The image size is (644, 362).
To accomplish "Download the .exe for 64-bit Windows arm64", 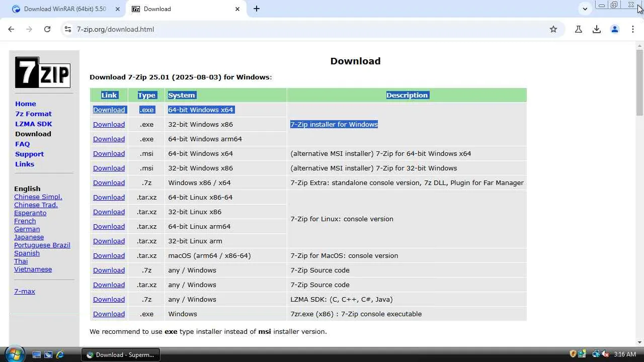I will click(x=109, y=139).
